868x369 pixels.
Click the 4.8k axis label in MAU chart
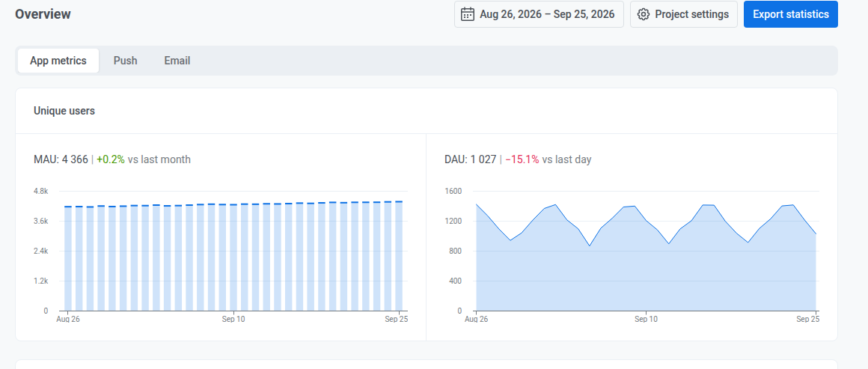click(41, 191)
